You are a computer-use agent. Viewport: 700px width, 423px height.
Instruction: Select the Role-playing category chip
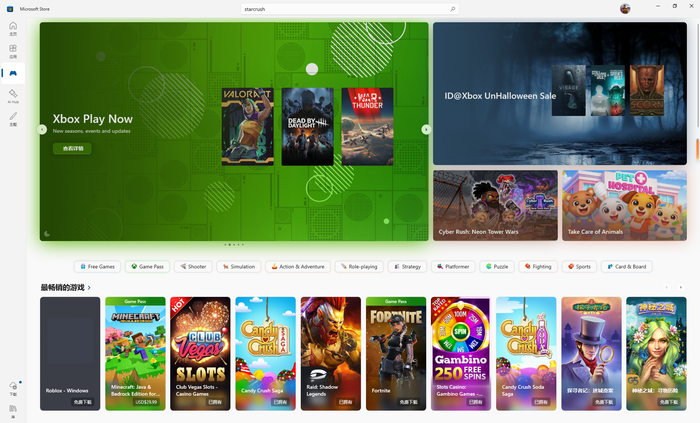[x=359, y=267]
